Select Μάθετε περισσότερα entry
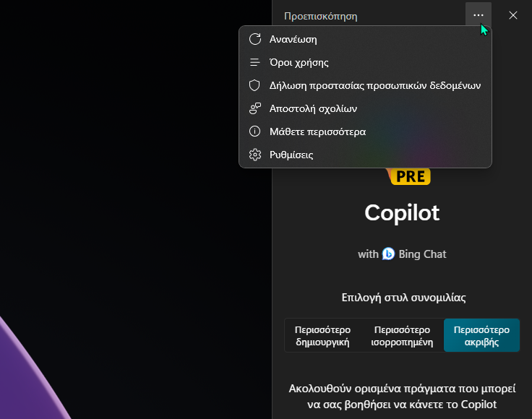Screen dimensions: 532x419 click(x=366, y=131)
